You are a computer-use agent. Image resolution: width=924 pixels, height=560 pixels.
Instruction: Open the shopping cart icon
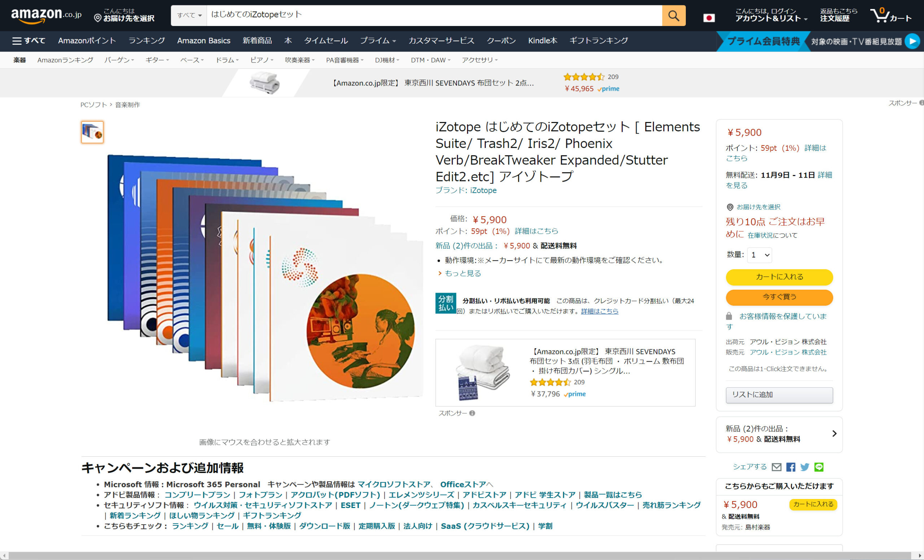(891, 16)
